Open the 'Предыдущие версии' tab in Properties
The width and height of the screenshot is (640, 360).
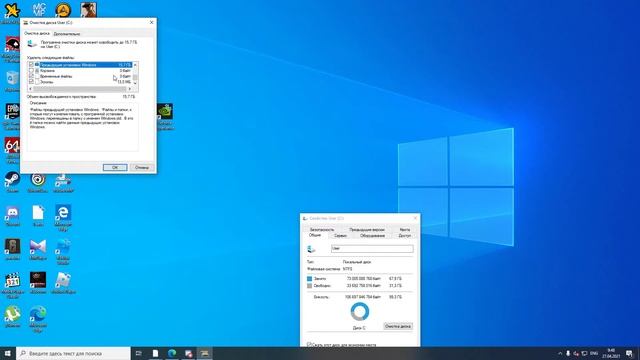pos(367,229)
